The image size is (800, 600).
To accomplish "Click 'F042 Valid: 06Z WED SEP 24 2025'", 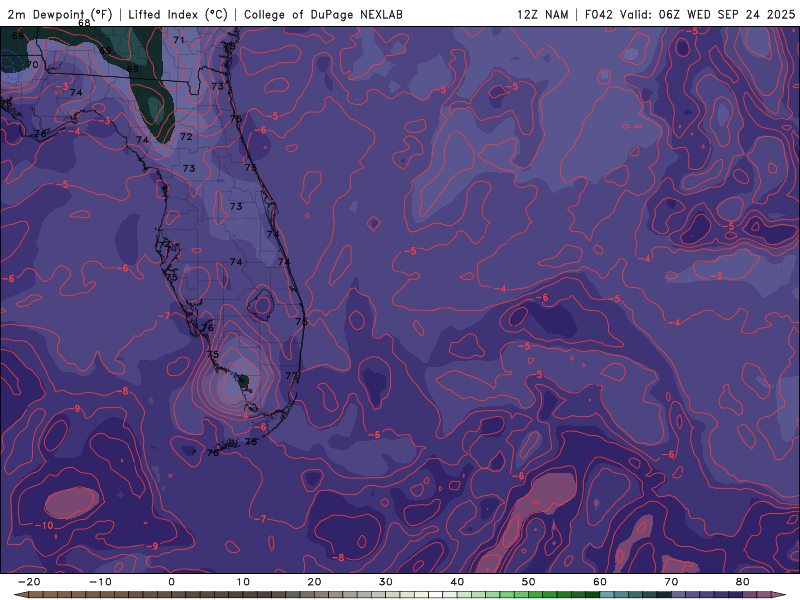I will [x=689, y=14].
